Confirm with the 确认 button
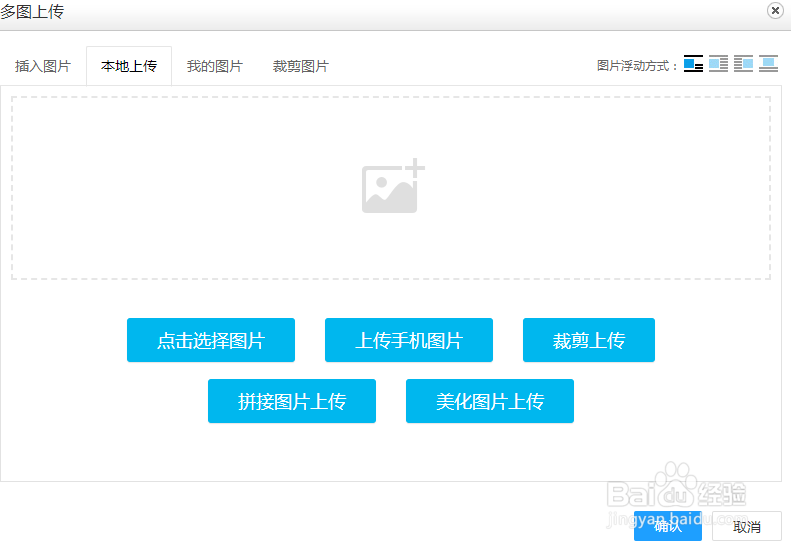Screen dimensions: 791x546 click(x=668, y=526)
